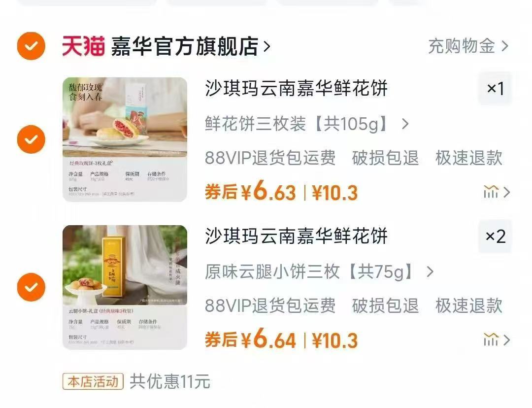
Task: Open 嘉华官方旗舰店 store page
Action: pyautogui.click(x=185, y=46)
